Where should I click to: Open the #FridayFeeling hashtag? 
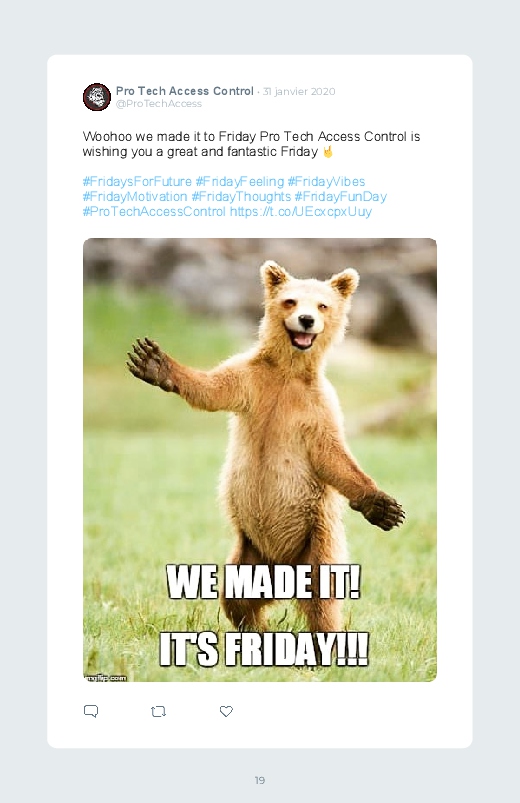click(240, 182)
